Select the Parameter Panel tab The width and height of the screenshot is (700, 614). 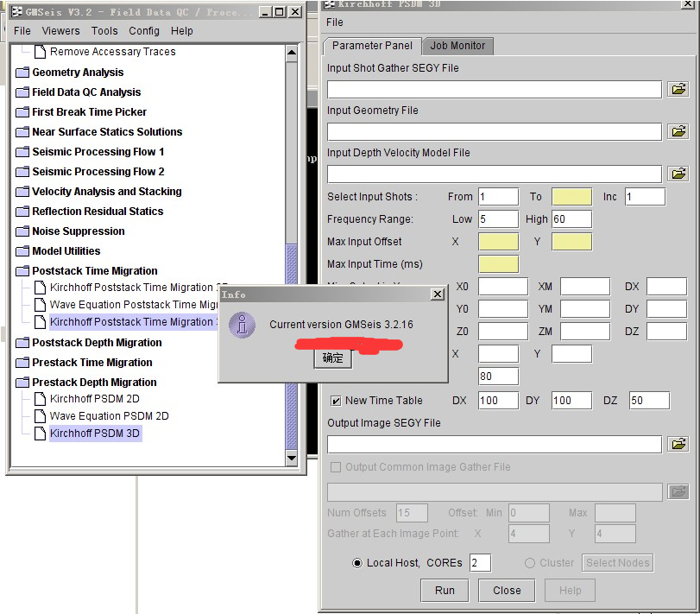click(x=372, y=46)
